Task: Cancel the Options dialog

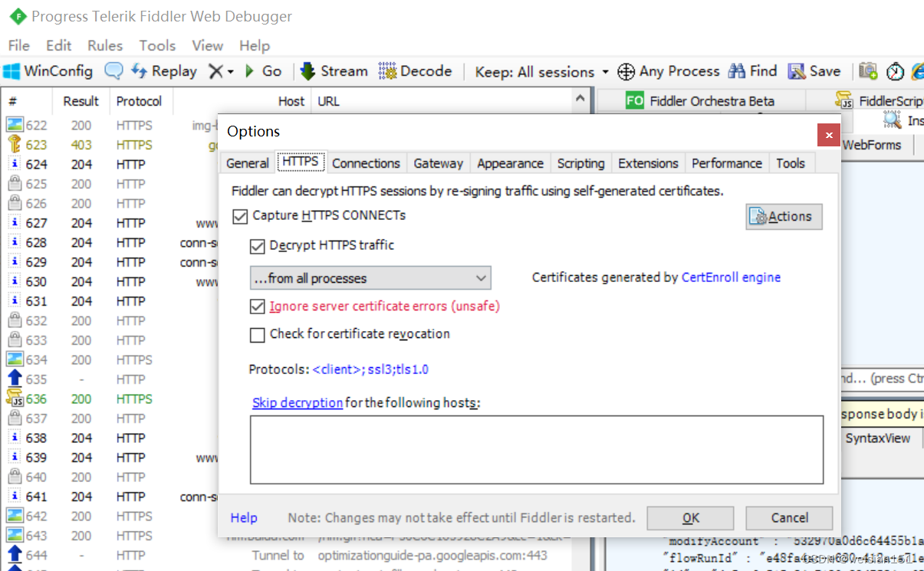Action: click(x=789, y=518)
